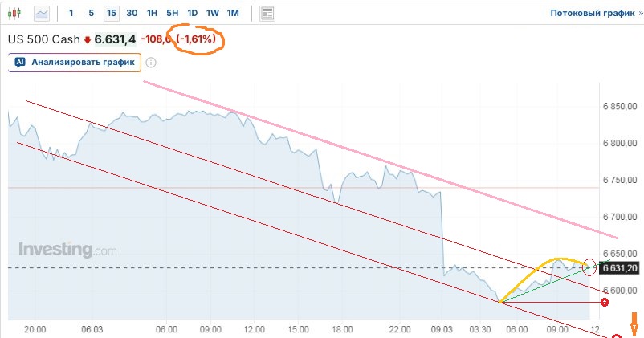Switch to the 30 minute timeframe
The height and width of the screenshot is (338, 644).
(132, 13)
